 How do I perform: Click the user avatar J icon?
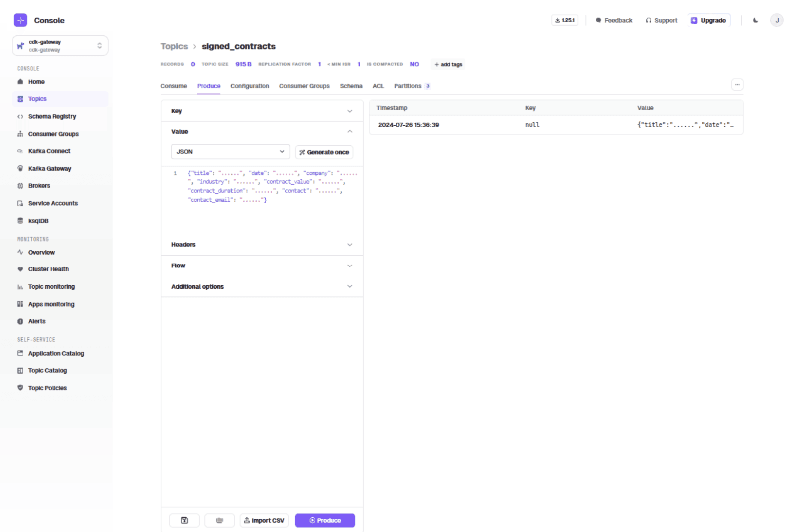coord(776,20)
